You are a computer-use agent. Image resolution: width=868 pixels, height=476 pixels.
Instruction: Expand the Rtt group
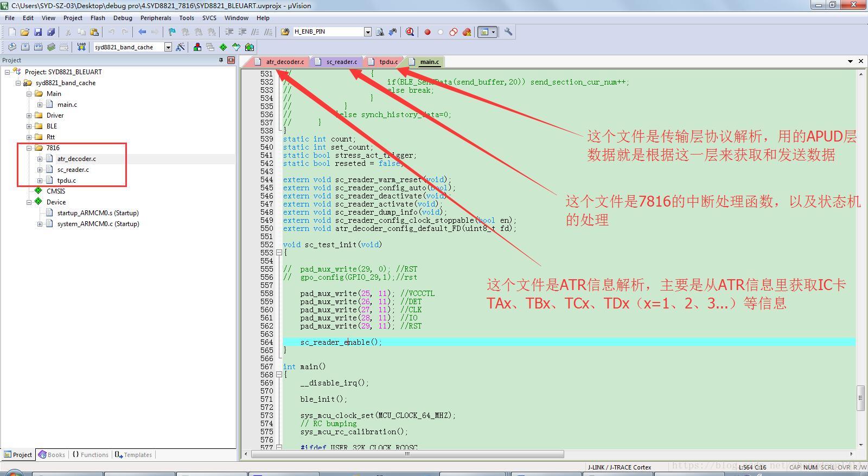click(29, 137)
